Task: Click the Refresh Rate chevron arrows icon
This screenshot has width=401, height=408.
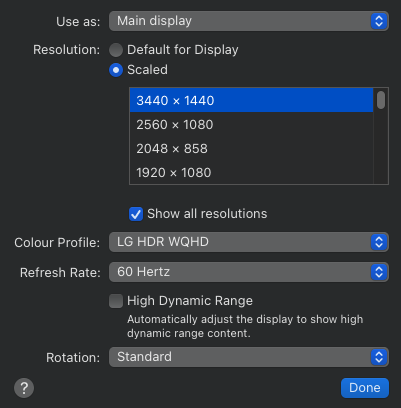Action: coord(379,272)
